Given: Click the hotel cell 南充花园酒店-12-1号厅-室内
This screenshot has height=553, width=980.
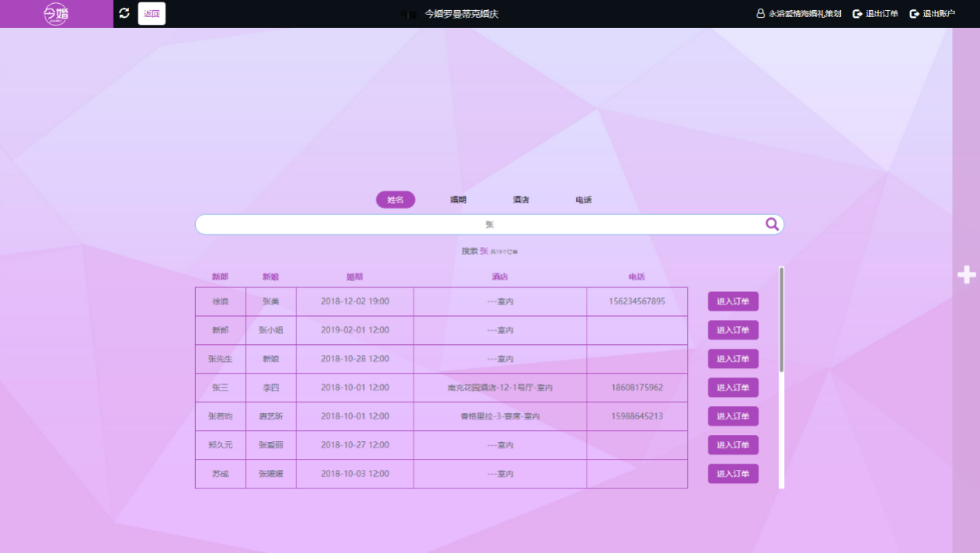Looking at the screenshot, I should [500, 388].
